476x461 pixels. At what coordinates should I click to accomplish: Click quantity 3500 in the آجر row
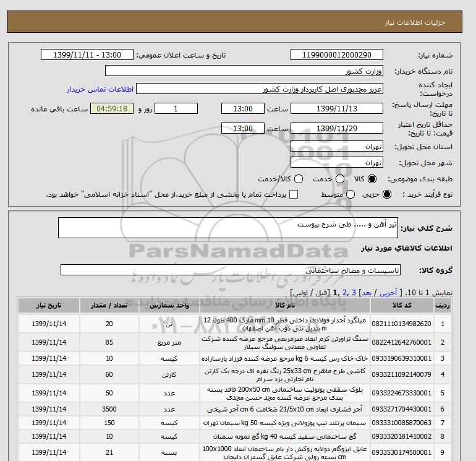point(109,410)
